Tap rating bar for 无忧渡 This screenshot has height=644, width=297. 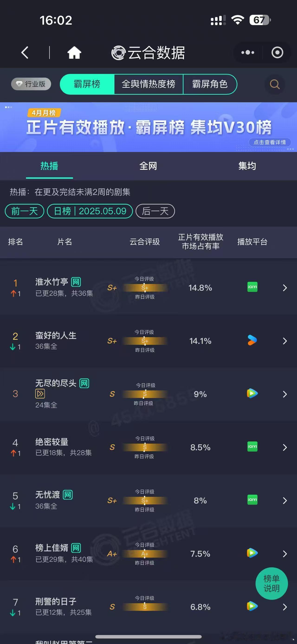[x=145, y=501]
